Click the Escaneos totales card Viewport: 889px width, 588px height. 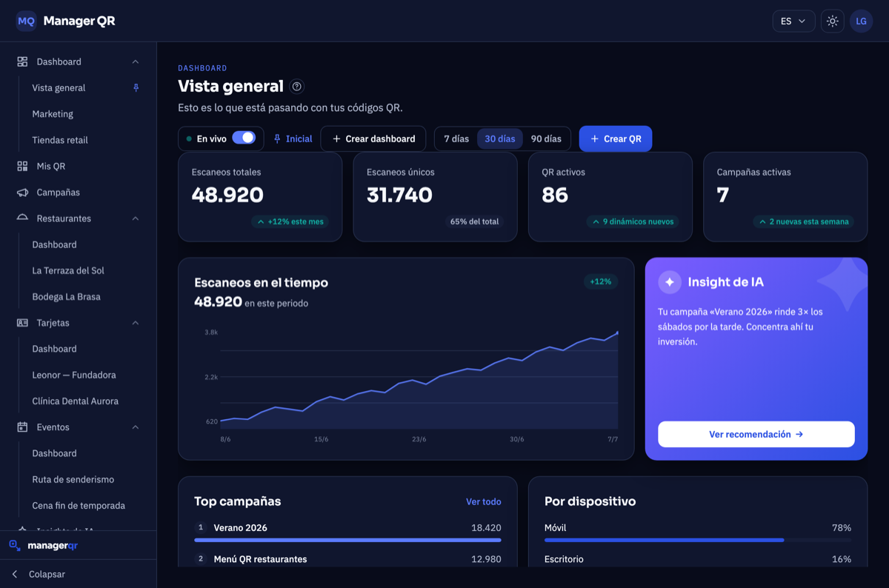click(260, 197)
